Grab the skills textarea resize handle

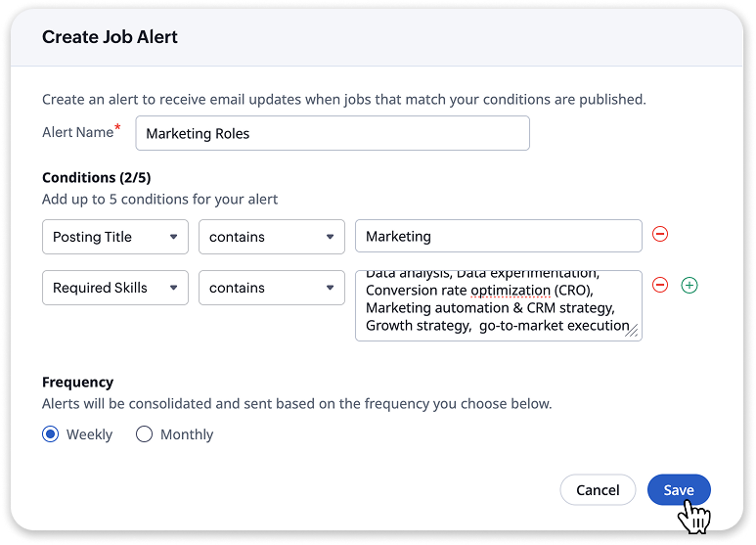click(x=633, y=332)
